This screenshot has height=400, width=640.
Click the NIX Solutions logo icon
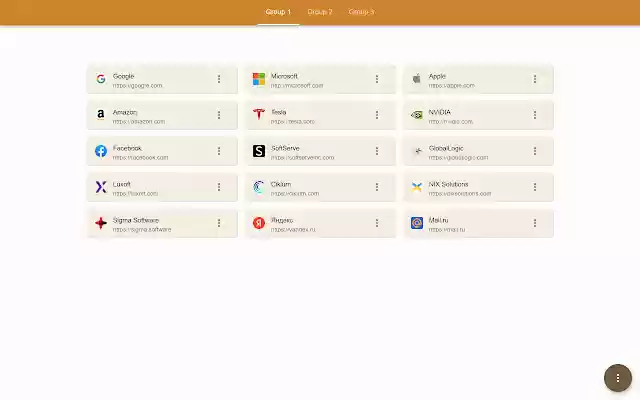tap(417, 187)
